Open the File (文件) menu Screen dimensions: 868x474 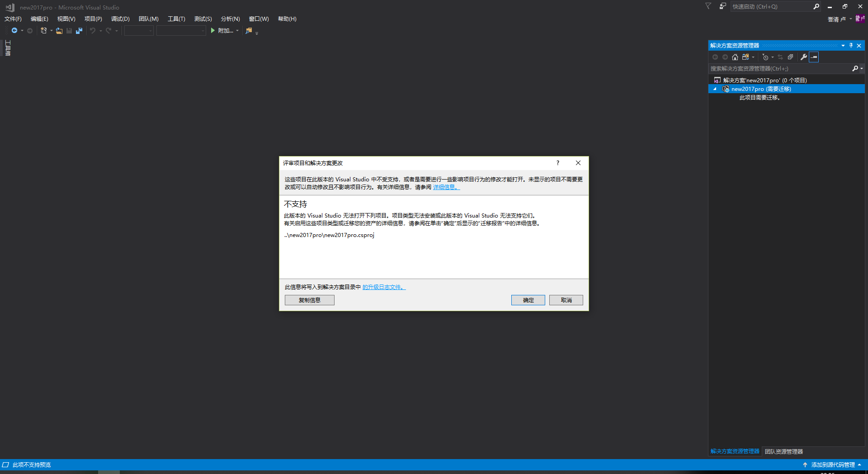(x=13, y=19)
